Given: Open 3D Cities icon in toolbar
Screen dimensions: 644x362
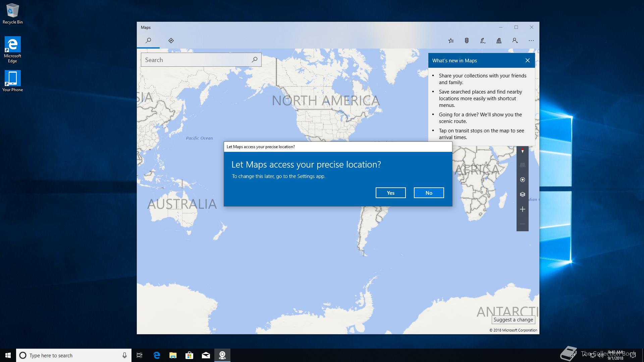Looking at the screenshot, I should pyautogui.click(x=499, y=41).
